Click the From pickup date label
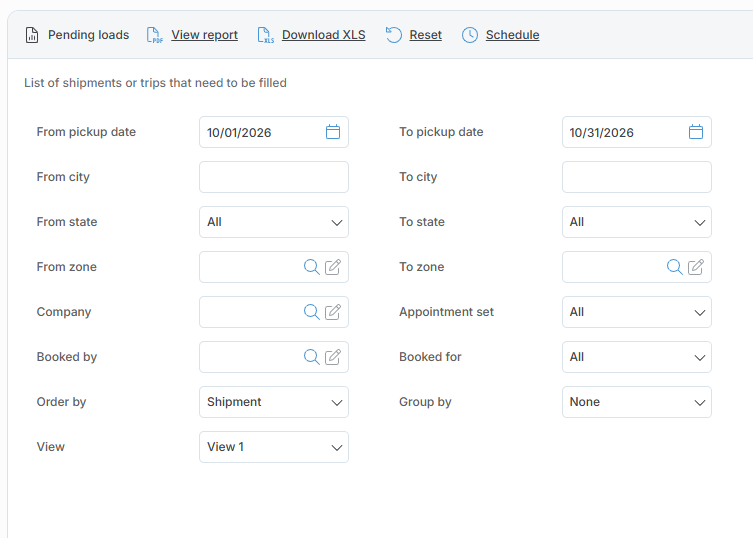Viewport: 753px width, 538px height. [x=86, y=132]
